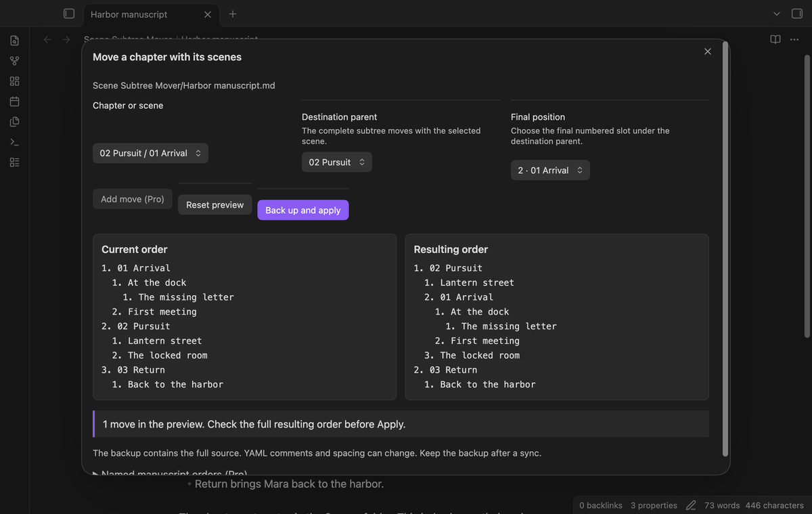Open the Final position dropdown
812x514 pixels.
tap(550, 170)
